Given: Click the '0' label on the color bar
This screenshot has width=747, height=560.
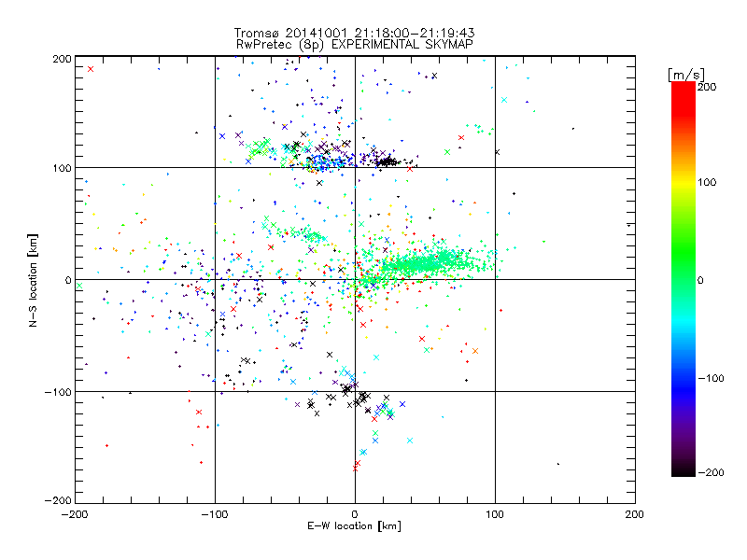Looking at the screenshot, I should point(700,280).
